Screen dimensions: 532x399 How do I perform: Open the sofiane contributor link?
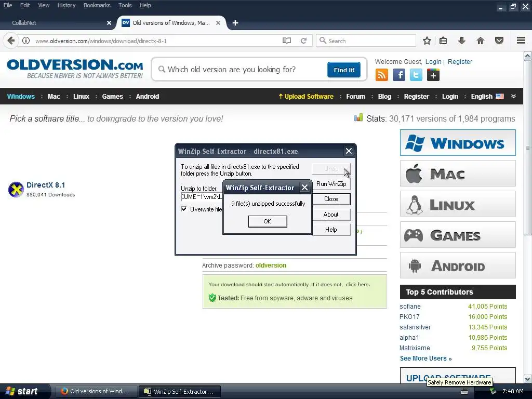point(410,307)
